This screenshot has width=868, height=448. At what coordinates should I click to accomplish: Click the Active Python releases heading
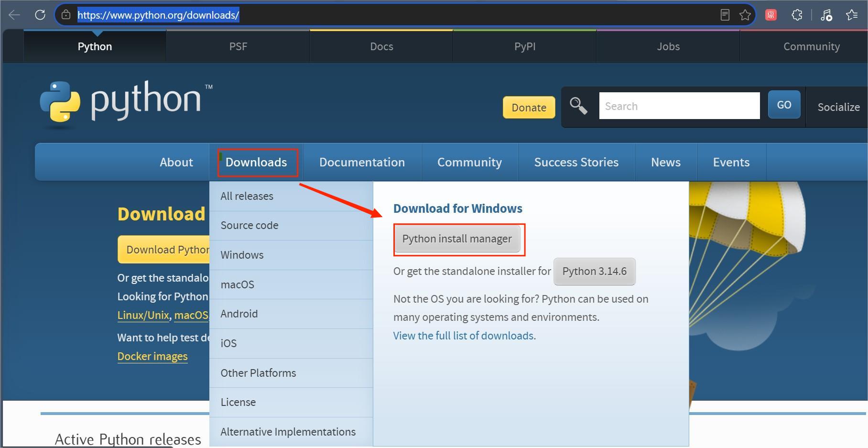point(128,439)
